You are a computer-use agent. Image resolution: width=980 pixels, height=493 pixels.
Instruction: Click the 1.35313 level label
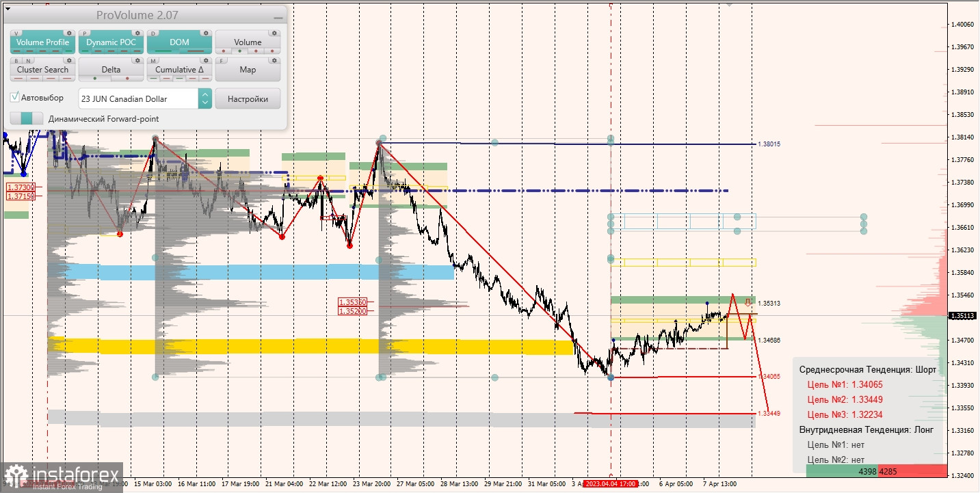pos(769,303)
